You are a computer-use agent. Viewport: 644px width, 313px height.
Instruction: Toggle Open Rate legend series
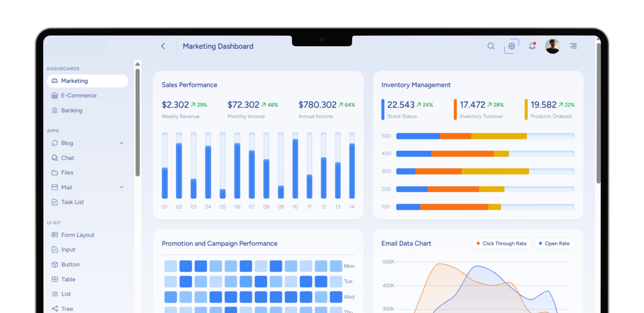tap(554, 243)
